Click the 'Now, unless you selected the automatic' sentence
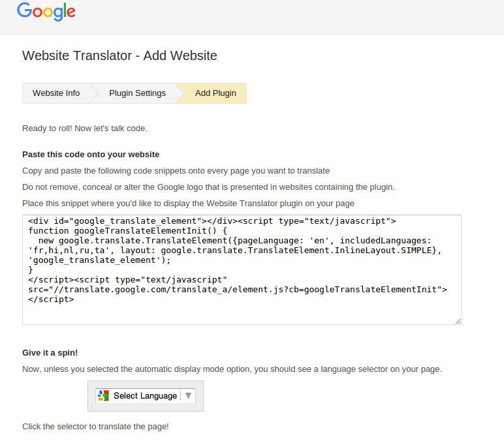Image resolution: width=504 pixels, height=443 pixels. click(x=232, y=369)
